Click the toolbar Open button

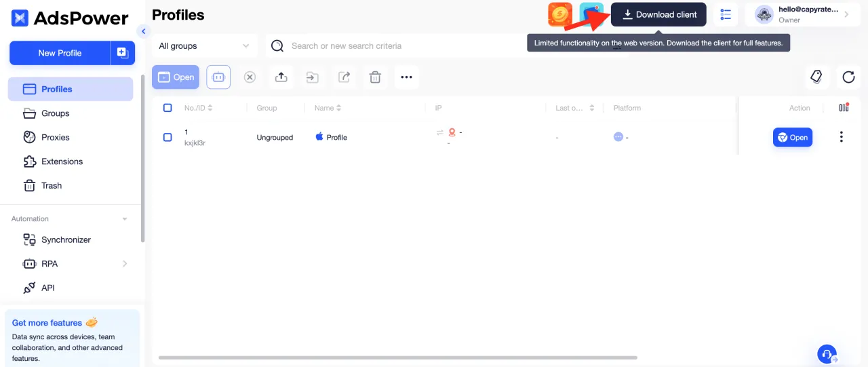point(176,77)
